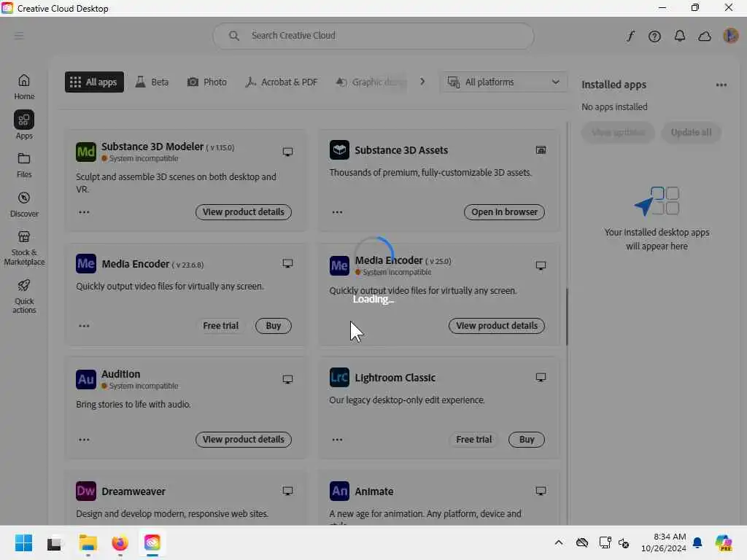Click the Search Creative Cloud field

point(373,36)
